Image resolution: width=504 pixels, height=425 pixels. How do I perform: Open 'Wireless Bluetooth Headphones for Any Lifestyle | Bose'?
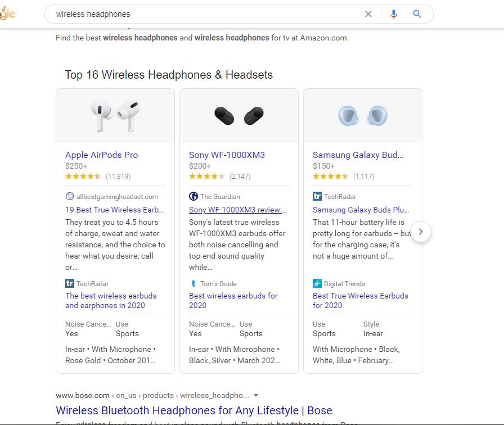[194, 410]
